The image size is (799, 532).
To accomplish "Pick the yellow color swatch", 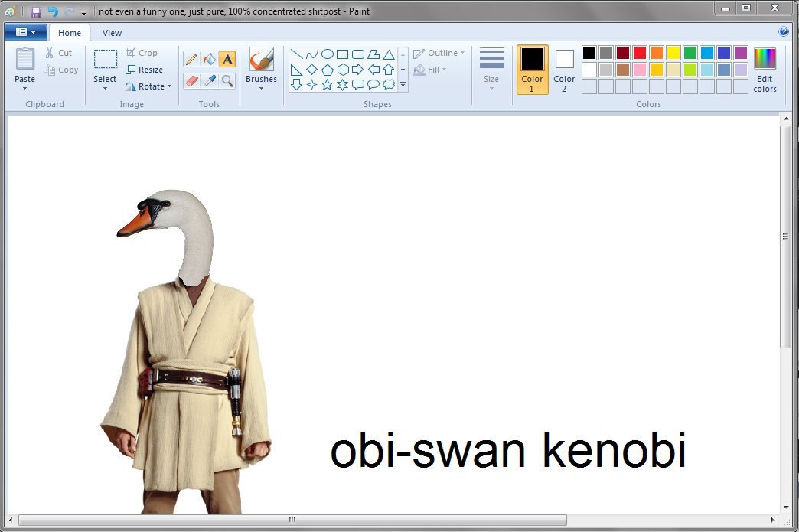I will click(x=673, y=53).
